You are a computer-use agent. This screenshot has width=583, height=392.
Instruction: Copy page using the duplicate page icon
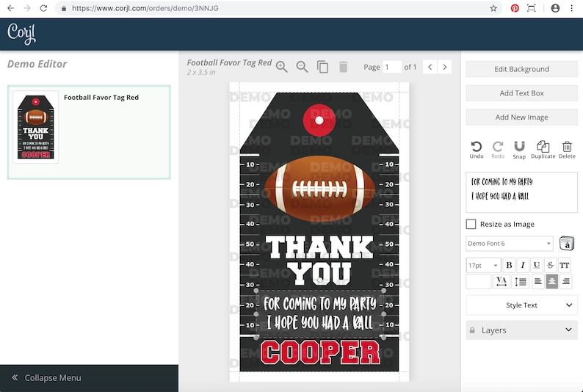click(322, 67)
